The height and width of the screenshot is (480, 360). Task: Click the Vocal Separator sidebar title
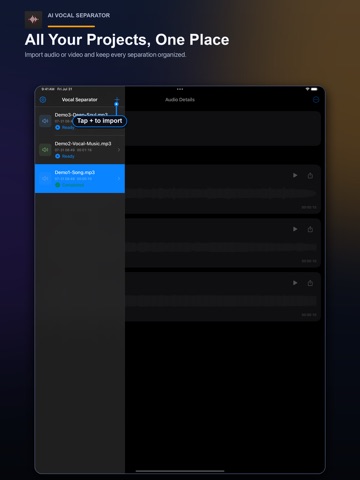80,100
